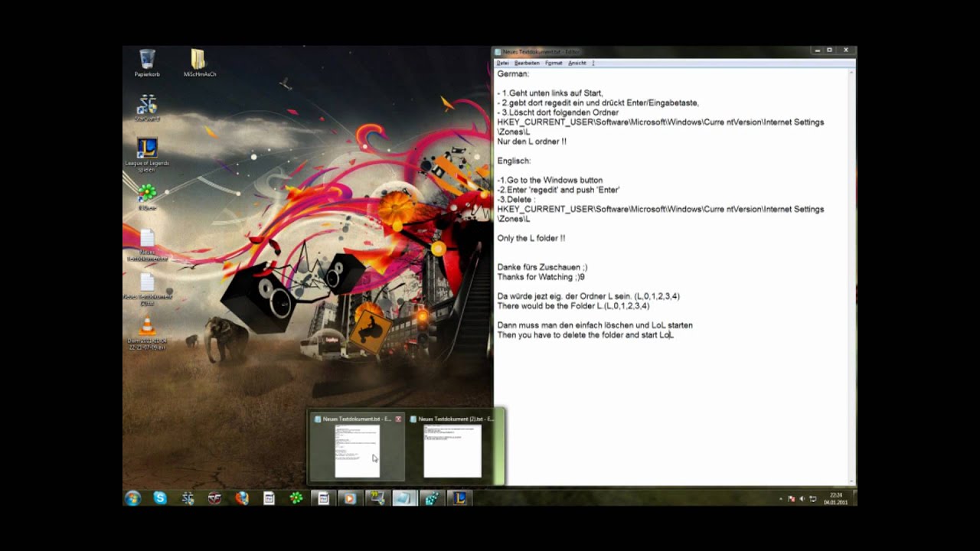
Task: Click the 'German:' heading text
Action: point(513,73)
